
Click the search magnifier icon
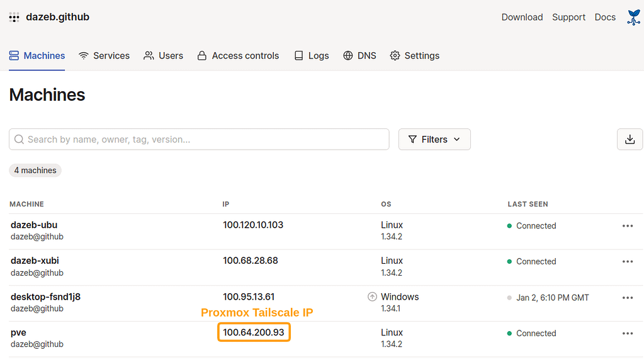click(x=19, y=139)
